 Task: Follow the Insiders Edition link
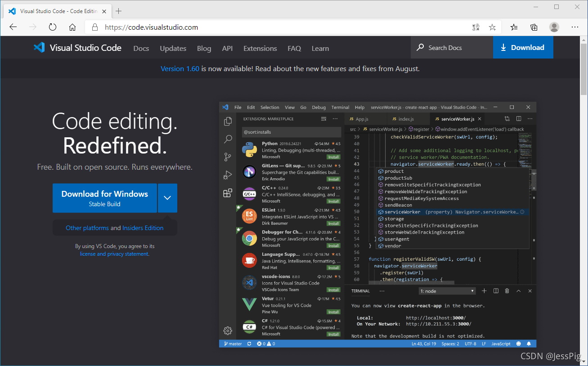[143, 228]
